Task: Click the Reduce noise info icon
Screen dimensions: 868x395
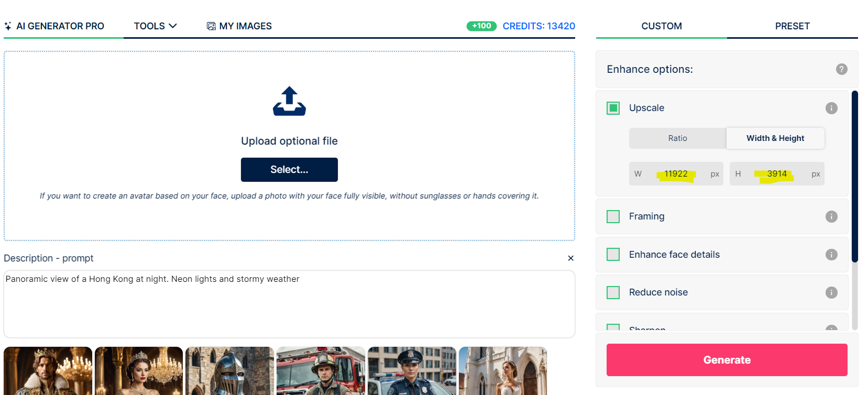Action: click(831, 292)
